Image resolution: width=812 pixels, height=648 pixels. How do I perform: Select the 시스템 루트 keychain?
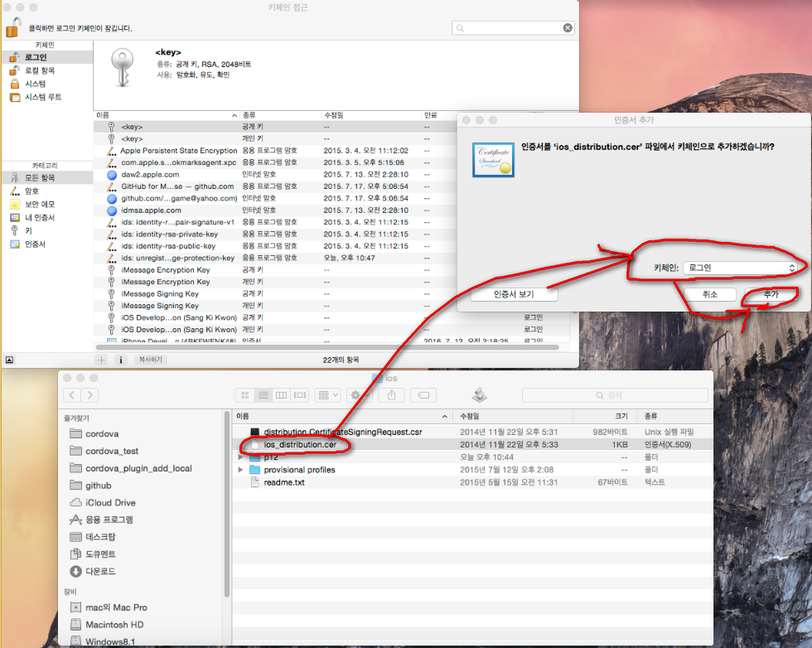coord(47,98)
